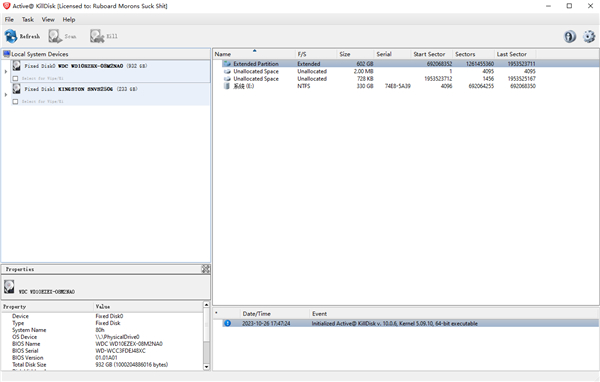Click the properties list scroll down arrow

point(206,367)
